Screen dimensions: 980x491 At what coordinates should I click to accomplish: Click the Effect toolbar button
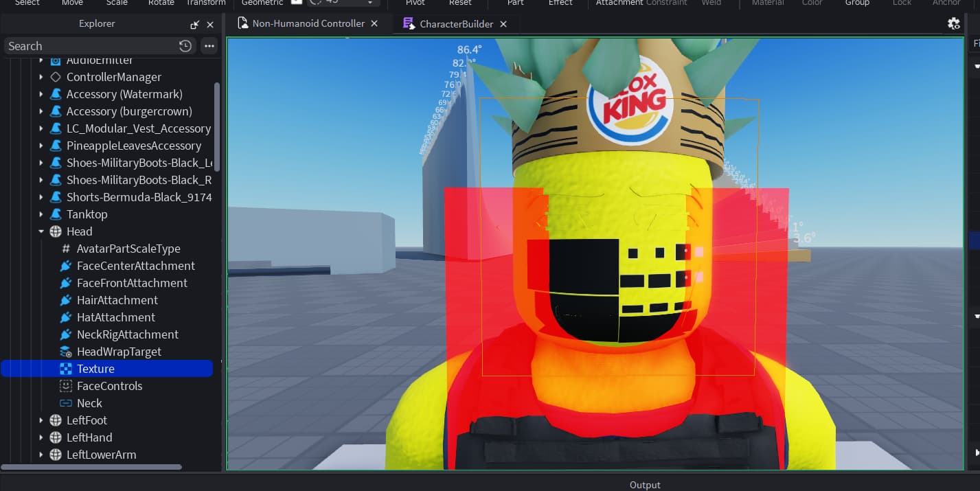[x=560, y=3]
